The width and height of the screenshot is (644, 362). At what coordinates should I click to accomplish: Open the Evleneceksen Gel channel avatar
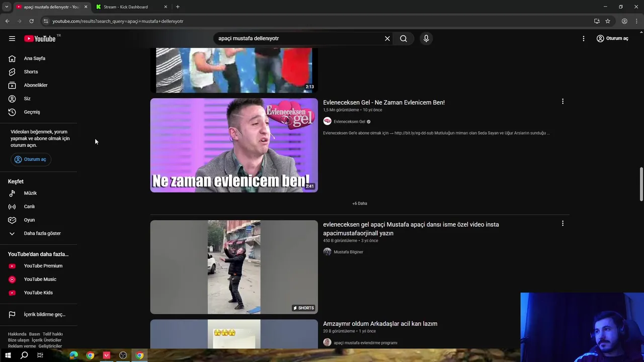[327, 121]
